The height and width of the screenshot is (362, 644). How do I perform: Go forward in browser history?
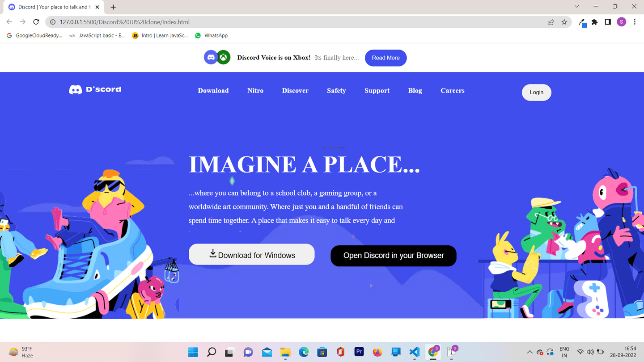(22, 22)
